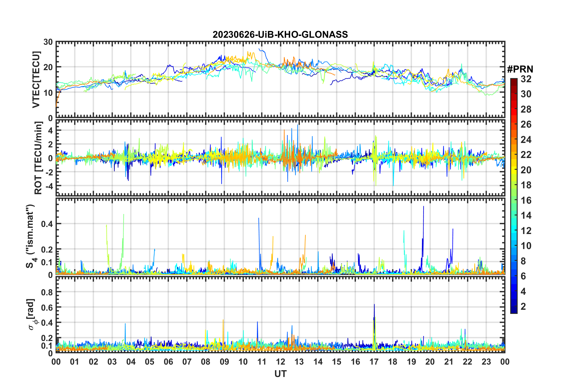Click the 30 tick on VTEC axis
This screenshot has width=561, height=392.
(x=48, y=42)
